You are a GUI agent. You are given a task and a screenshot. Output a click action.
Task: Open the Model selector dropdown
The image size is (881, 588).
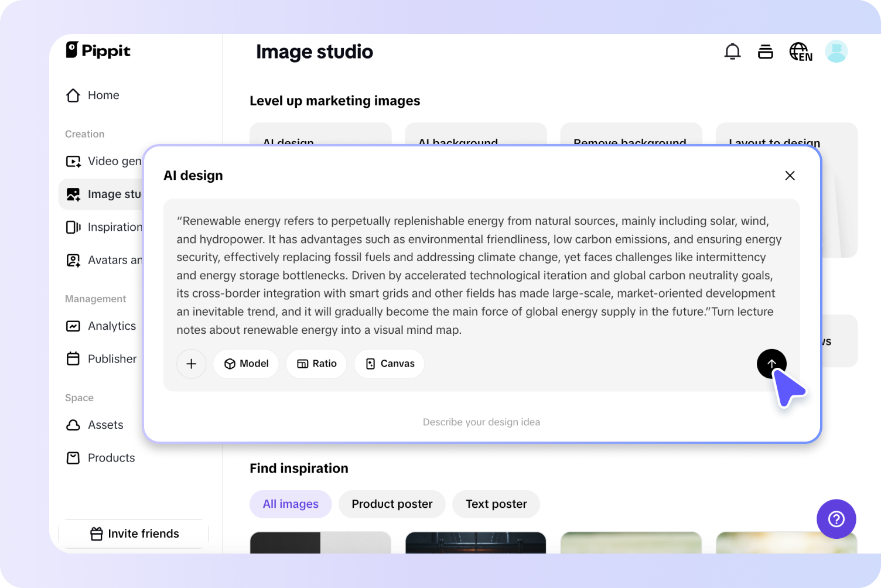coord(246,364)
